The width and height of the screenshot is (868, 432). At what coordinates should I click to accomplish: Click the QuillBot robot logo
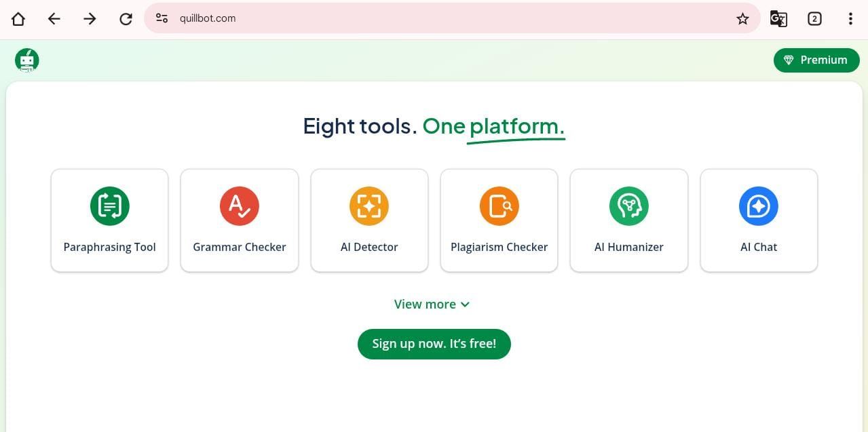click(x=26, y=60)
